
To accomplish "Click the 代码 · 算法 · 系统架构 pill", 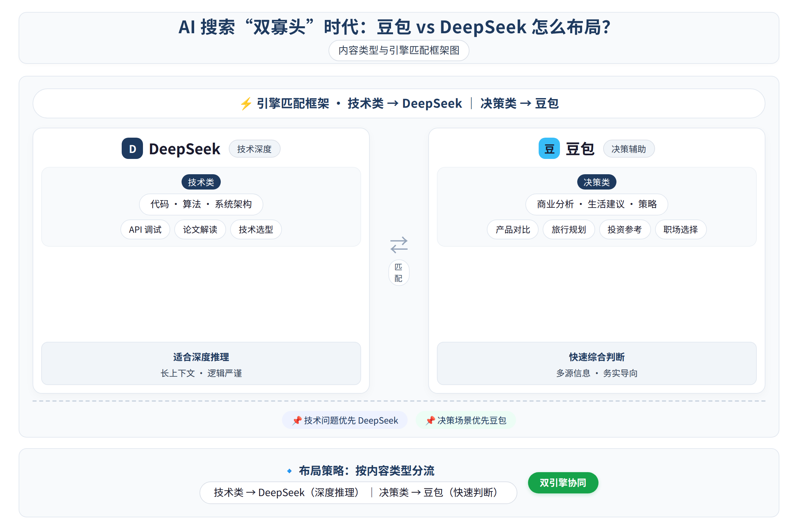I will (201, 204).
